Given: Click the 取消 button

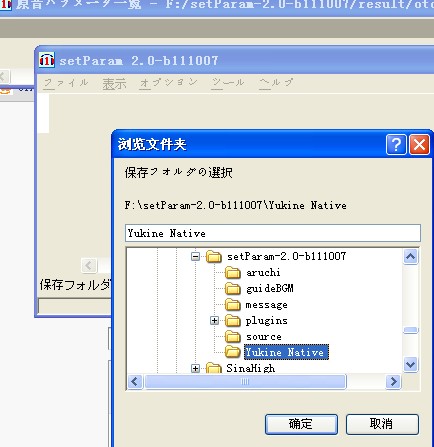Looking at the screenshot, I should point(382,424).
